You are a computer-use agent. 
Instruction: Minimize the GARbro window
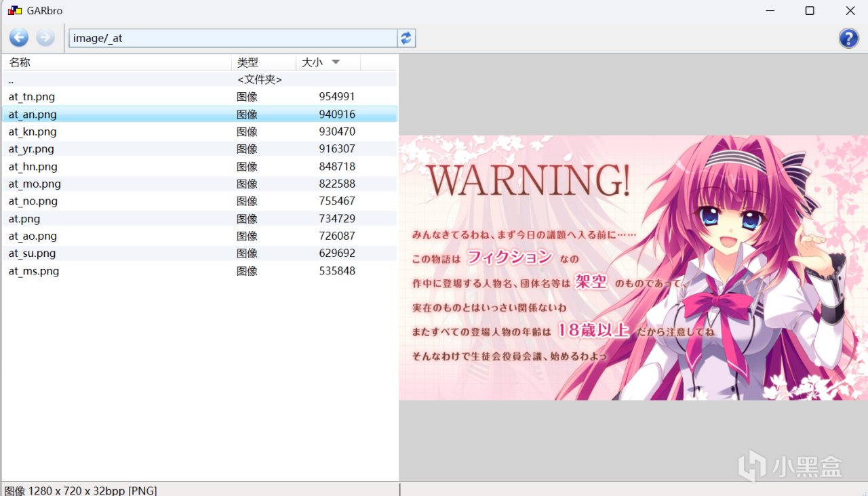point(770,11)
